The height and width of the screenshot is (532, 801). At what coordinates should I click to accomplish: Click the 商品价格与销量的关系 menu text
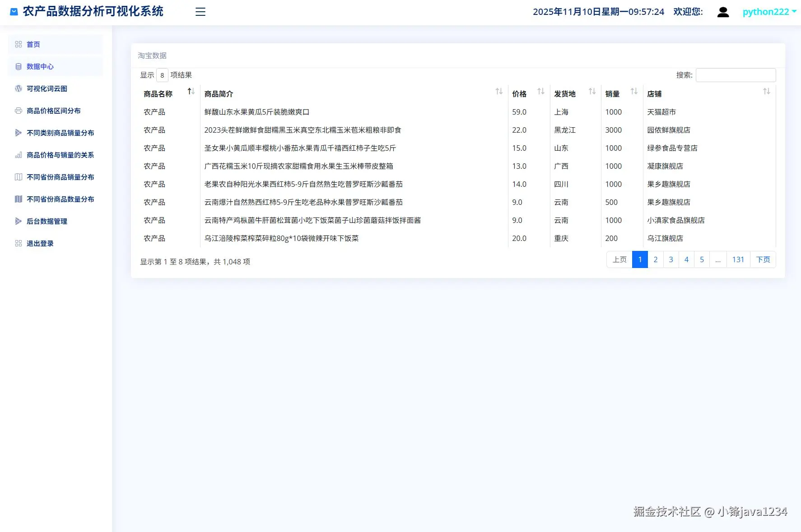point(61,155)
